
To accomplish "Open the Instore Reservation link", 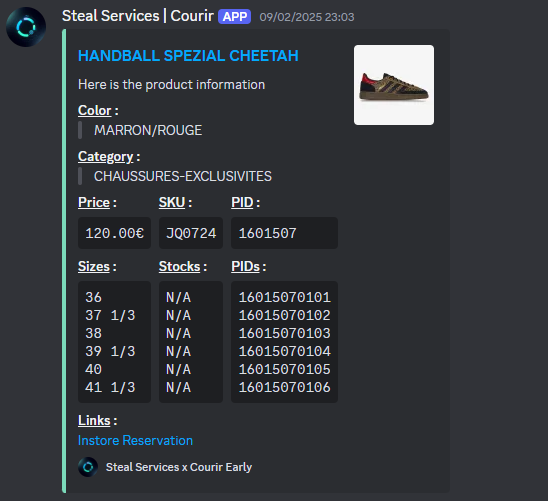I will click(x=135, y=440).
